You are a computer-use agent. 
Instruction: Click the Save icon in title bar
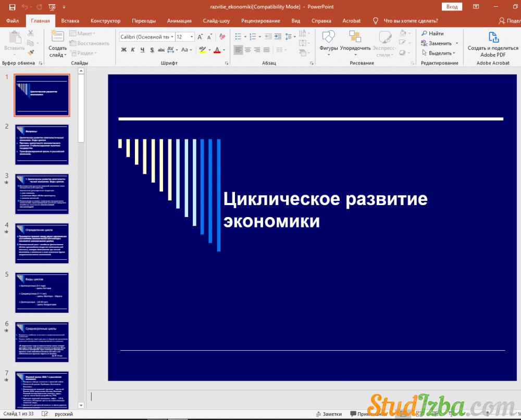tap(13, 7)
